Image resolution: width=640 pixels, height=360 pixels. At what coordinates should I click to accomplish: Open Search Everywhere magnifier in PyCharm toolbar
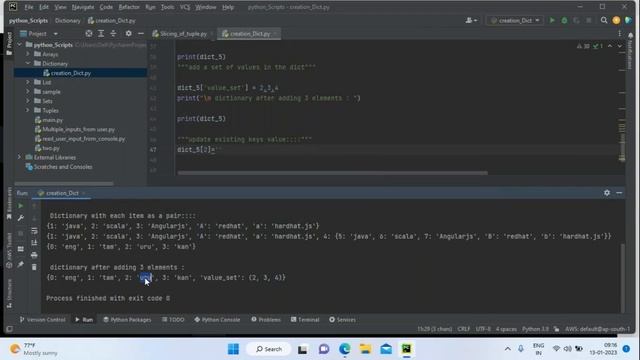coord(604,20)
